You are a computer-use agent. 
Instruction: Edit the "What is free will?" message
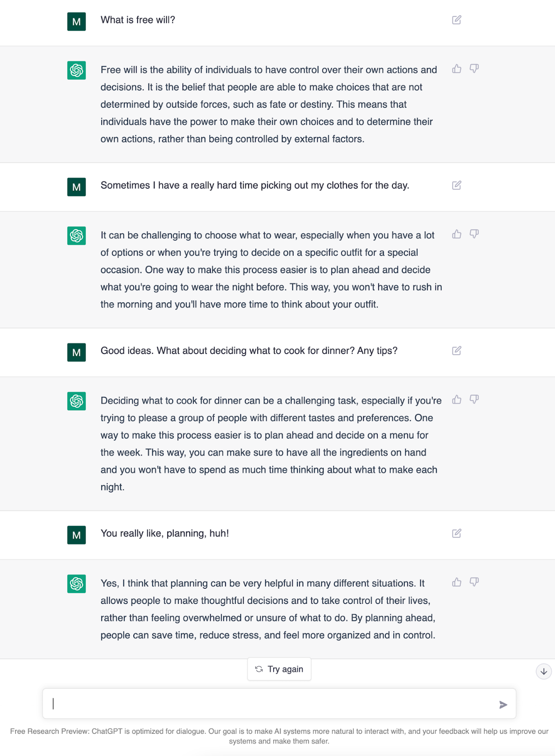[456, 20]
